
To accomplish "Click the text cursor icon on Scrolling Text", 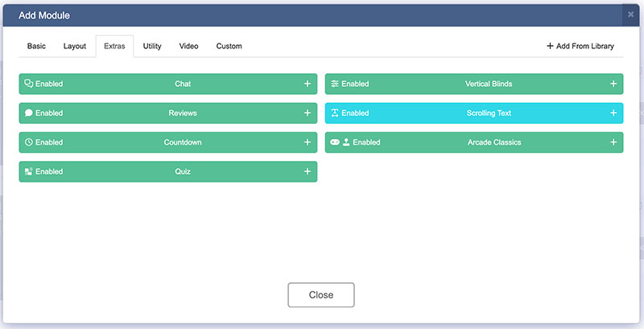I will click(335, 113).
